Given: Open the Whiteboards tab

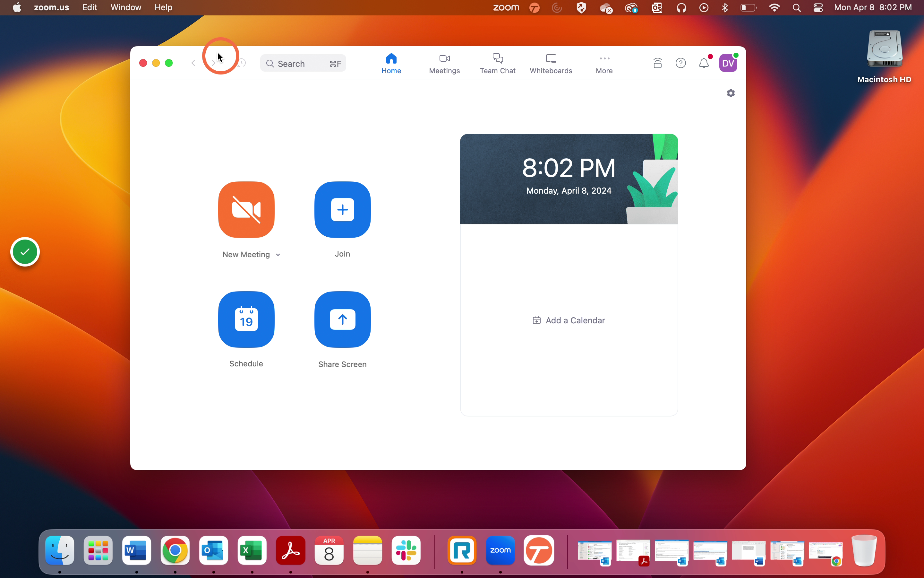Looking at the screenshot, I should 551,64.
